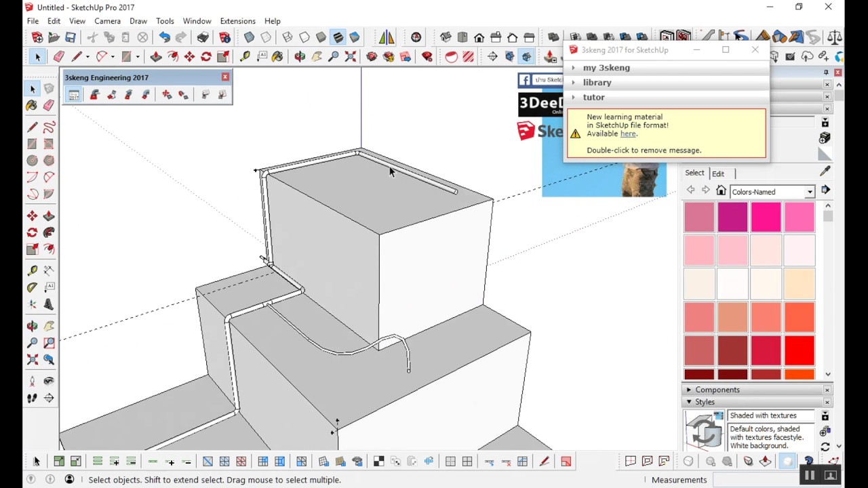This screenshot has width=868, height=488.
Task: Expand the my 3skeng section
Action: click(x=667, y=68)
